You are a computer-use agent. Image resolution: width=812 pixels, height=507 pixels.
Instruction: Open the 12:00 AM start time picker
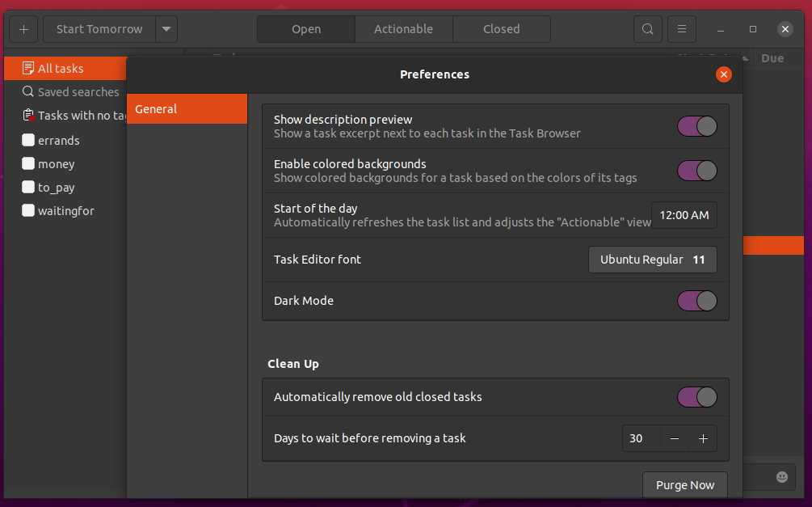click(684, 215)
